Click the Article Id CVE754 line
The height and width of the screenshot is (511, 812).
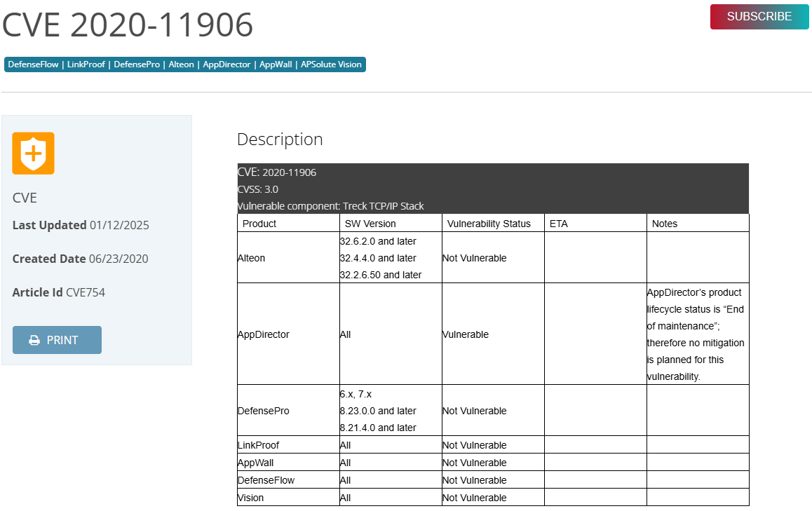tap(58, 292)
